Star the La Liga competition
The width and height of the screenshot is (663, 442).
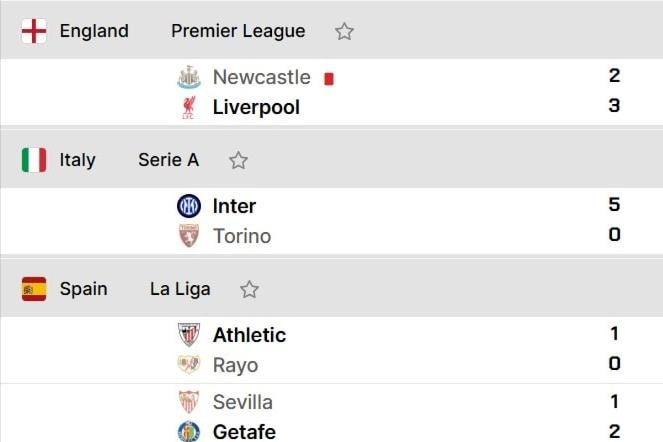coord(249,289)
